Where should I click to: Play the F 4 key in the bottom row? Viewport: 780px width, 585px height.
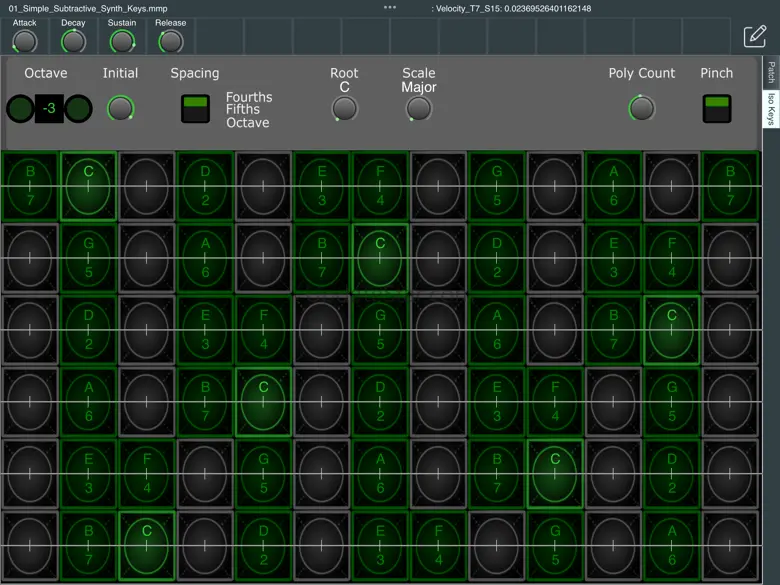coord(438,546)
